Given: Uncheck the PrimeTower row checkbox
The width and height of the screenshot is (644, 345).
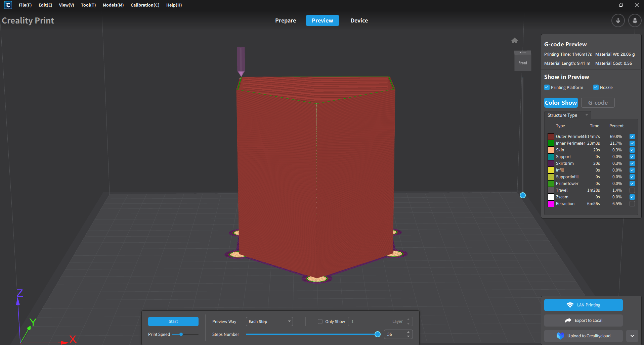Looking at the screenshot, I should (632, 184).
